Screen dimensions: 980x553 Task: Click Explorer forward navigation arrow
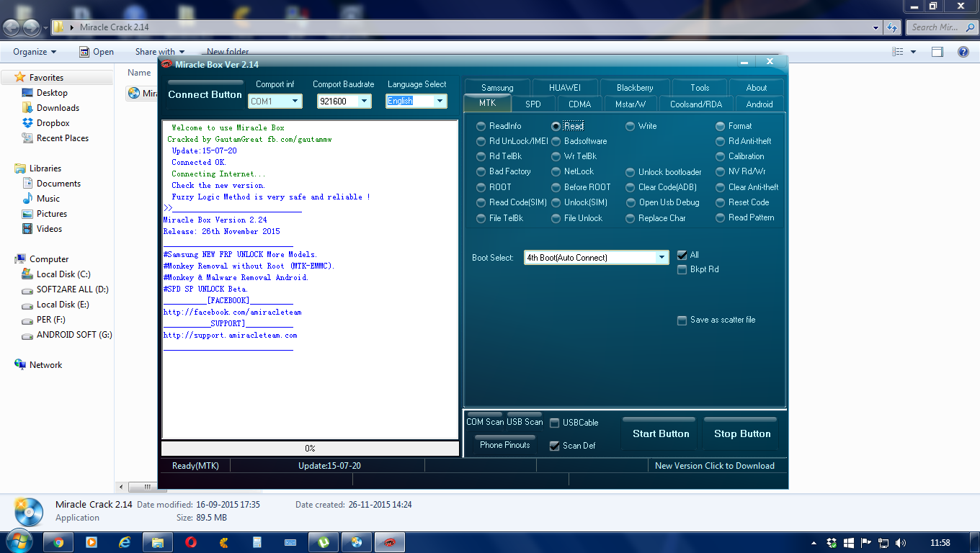pos(31,27)
